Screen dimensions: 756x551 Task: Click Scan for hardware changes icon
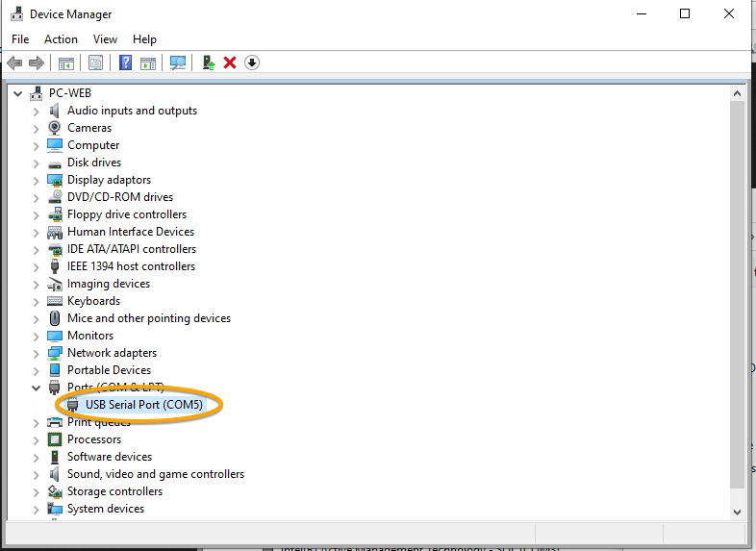coord(177,63)
